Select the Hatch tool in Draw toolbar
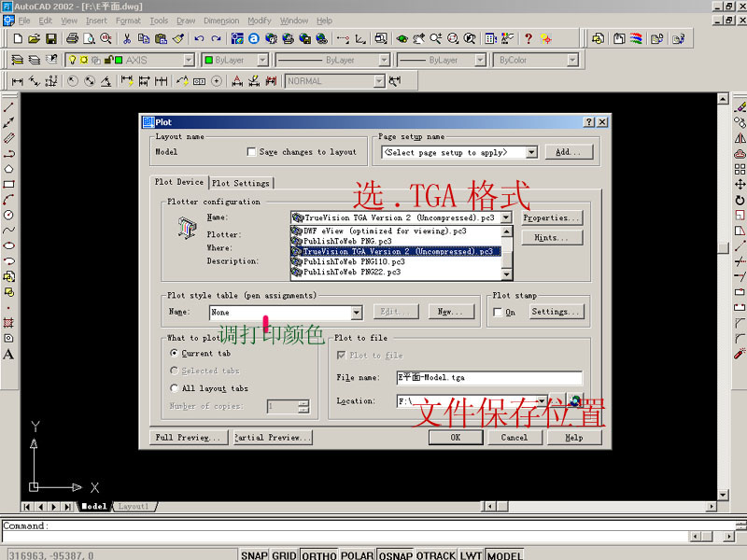 pyautogui.click(x=8, y=323)
